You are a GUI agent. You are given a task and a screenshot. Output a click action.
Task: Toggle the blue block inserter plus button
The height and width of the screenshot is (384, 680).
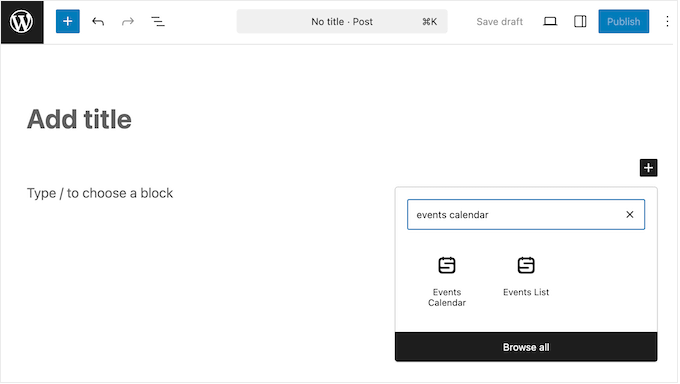point(68,21)
